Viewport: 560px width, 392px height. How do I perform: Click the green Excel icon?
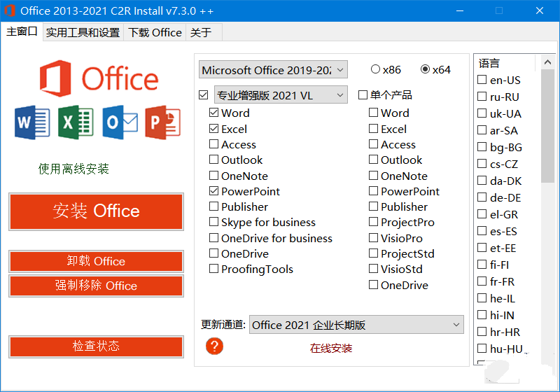click(x=76, y=122)
